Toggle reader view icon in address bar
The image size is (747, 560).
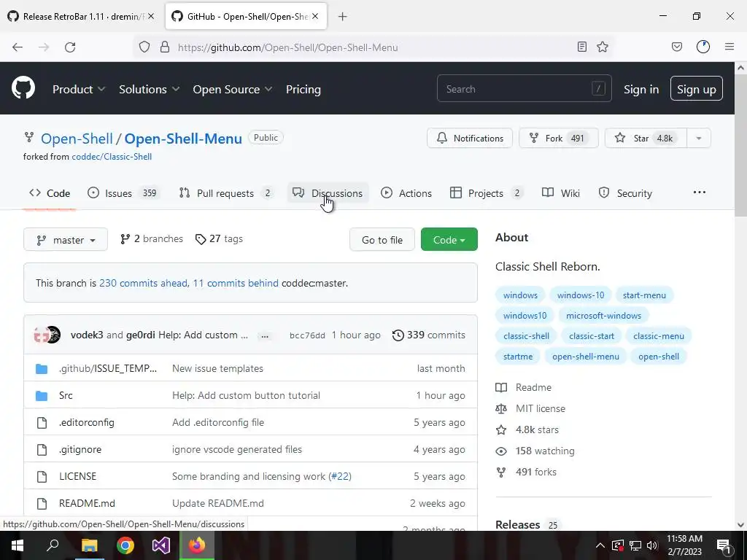581,47
